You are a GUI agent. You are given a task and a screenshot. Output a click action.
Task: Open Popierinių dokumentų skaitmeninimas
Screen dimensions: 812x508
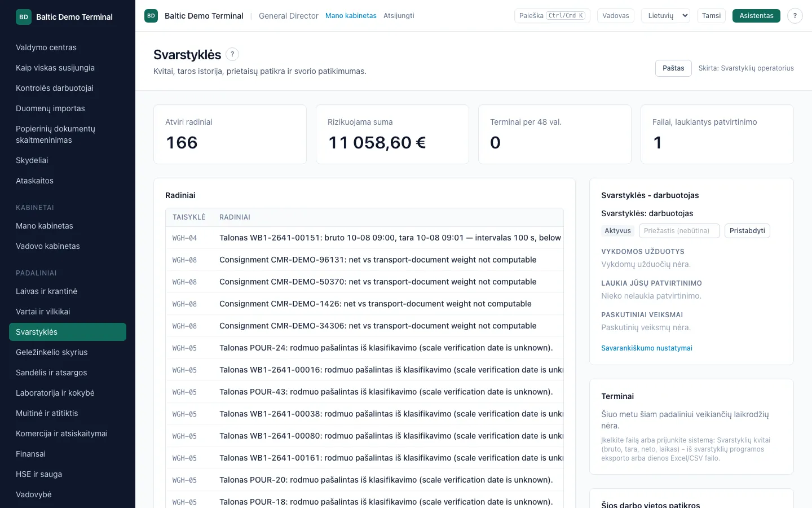click(68, 134)
